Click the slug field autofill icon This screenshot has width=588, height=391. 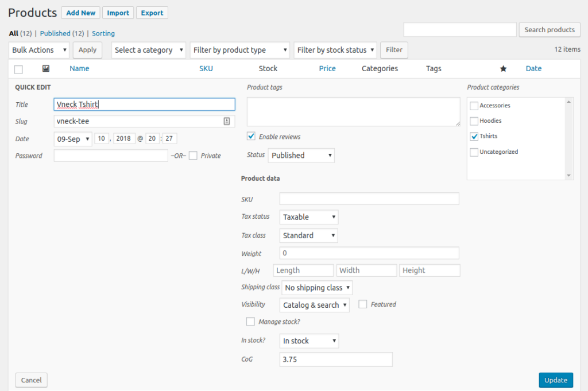tap(226, 121)
